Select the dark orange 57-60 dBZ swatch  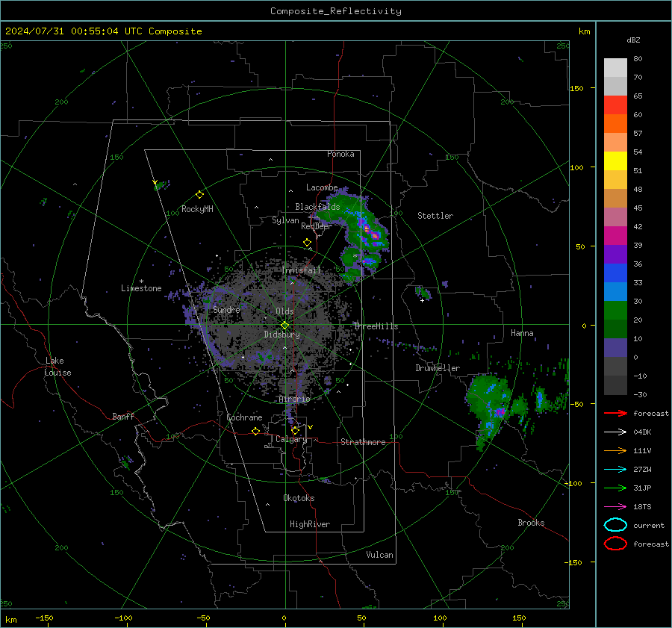point(615,124)
